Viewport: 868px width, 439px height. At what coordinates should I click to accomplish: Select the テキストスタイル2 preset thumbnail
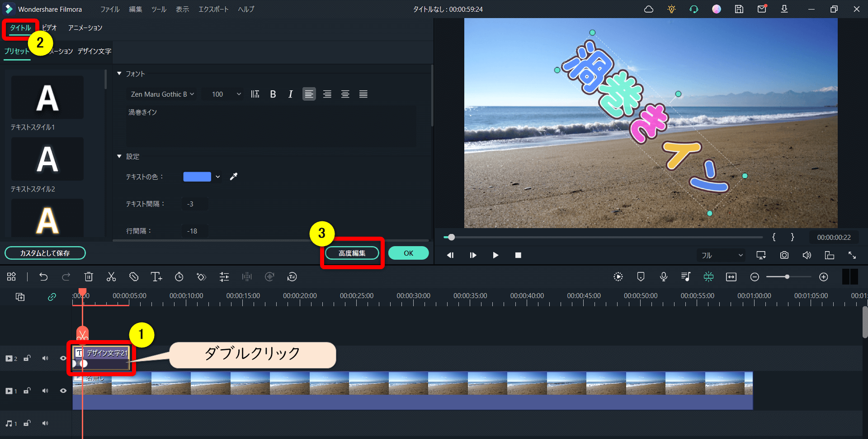[x=47, y=159]
